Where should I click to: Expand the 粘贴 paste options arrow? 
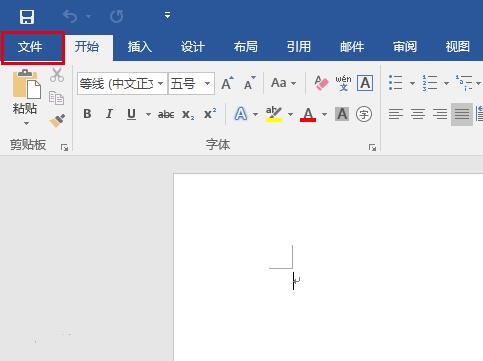point(26,124)
